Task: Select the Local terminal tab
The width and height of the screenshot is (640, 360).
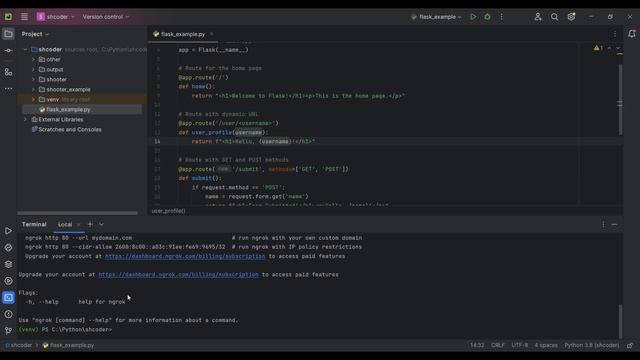Action: pyautogui.click(x=65, y=224)
